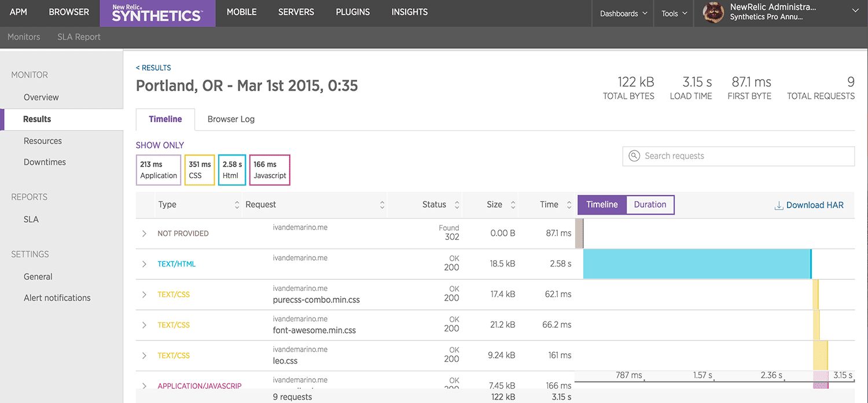Viewport: 868px width, 403px height.
Task: Open the APM product tab
Action: point(19,12)
